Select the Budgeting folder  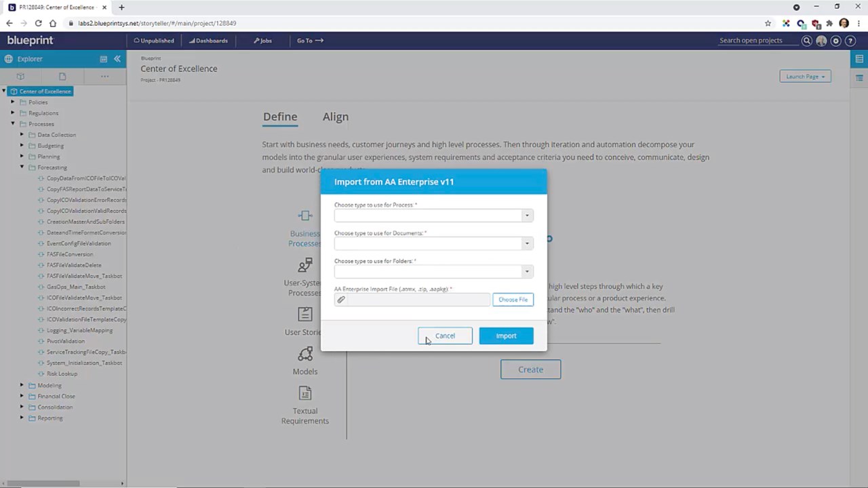click(x=51, y=146)
